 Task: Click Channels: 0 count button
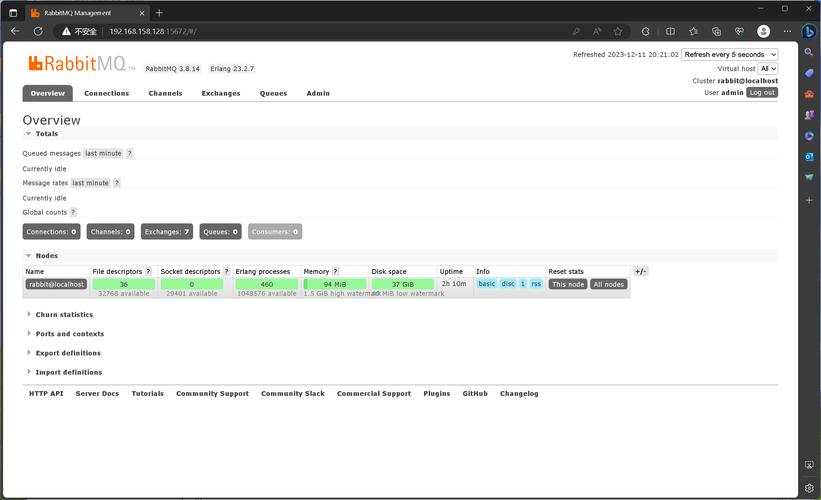110,231
